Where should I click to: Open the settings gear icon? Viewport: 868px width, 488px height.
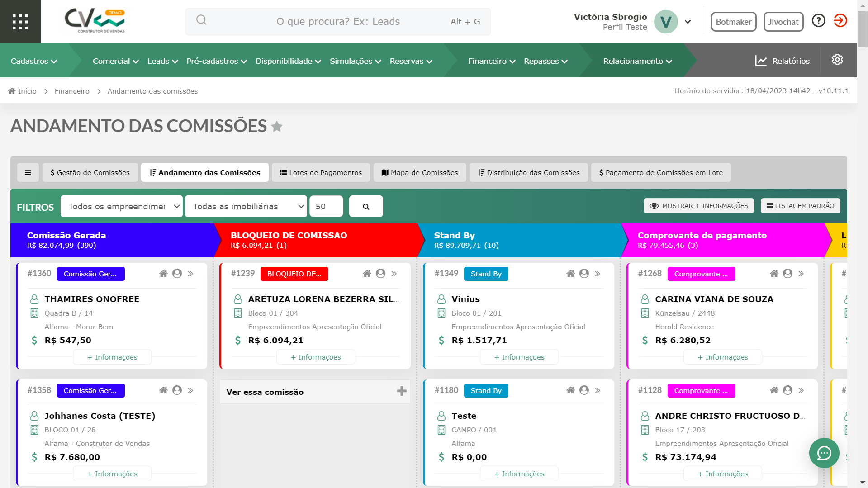(x=837, y=60)
